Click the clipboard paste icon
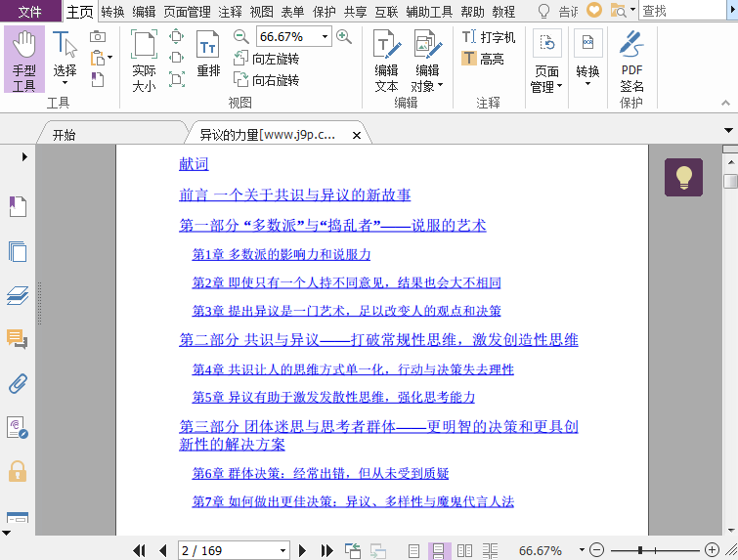 point(98,58)
